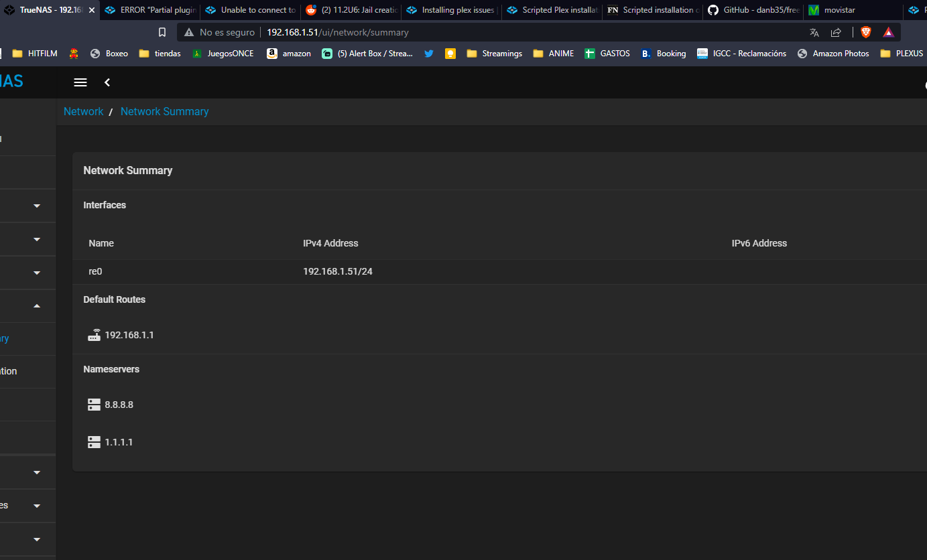
Task: Open the Amazon Photos bookmark
Action: click(833, 54)
